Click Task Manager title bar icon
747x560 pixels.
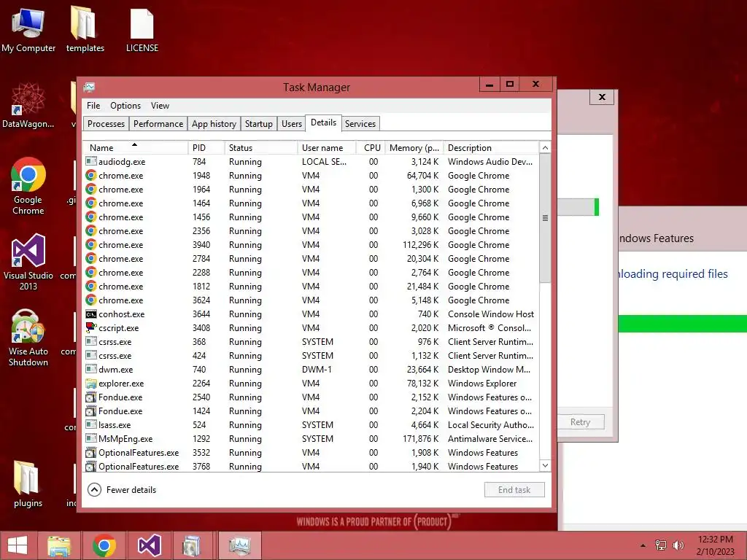click(89, 87)
